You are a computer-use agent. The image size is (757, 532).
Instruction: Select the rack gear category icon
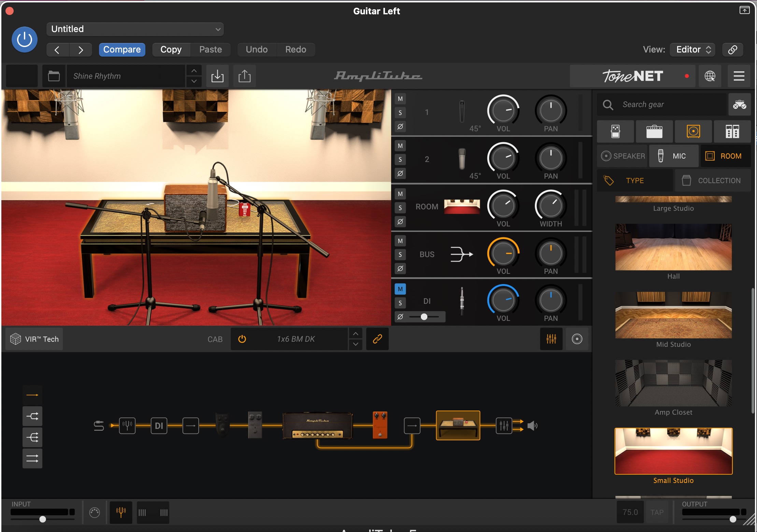(732, 131)
